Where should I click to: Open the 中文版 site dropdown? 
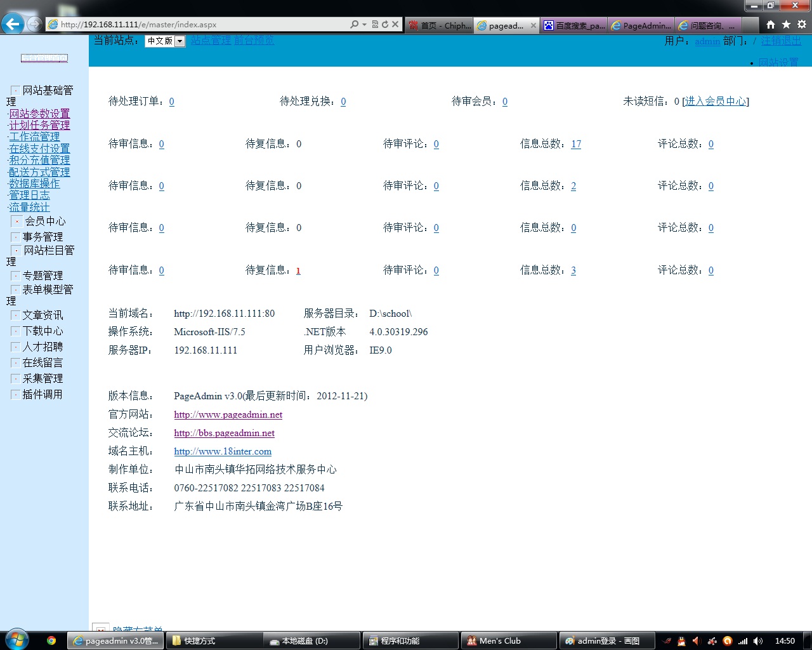pyautogui.click(x=180, y=41)
